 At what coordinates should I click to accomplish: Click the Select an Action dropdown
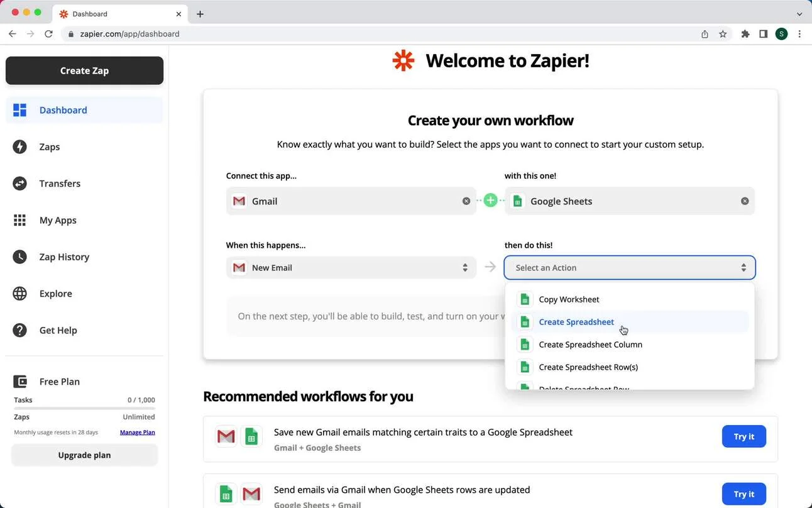point(630,268)
